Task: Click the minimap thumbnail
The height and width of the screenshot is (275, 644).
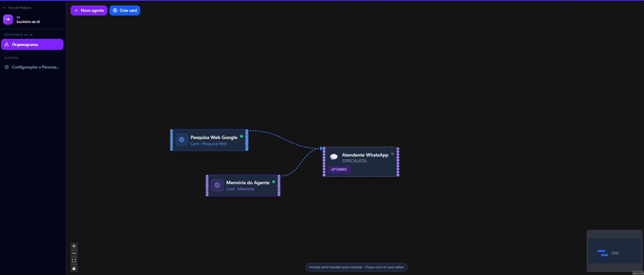Action: click(x=615, y=251)
